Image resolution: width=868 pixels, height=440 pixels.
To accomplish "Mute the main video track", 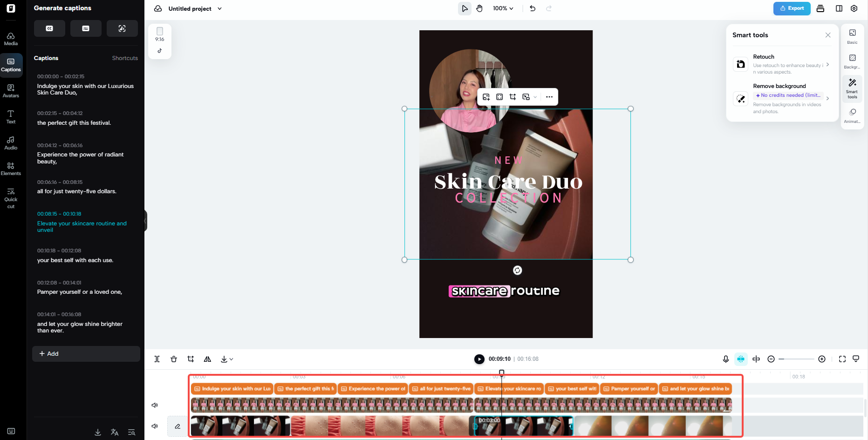I will point(155,426).
